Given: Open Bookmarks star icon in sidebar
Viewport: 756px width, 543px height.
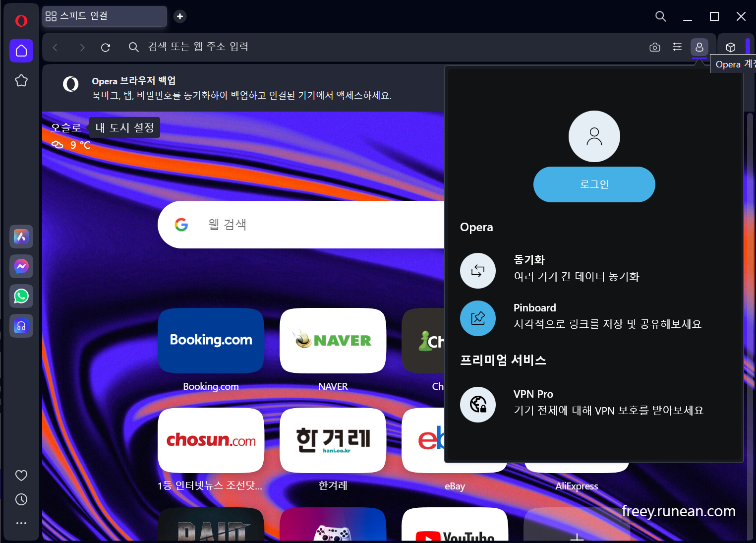Looking at the screenshot, I should (21, 80).
